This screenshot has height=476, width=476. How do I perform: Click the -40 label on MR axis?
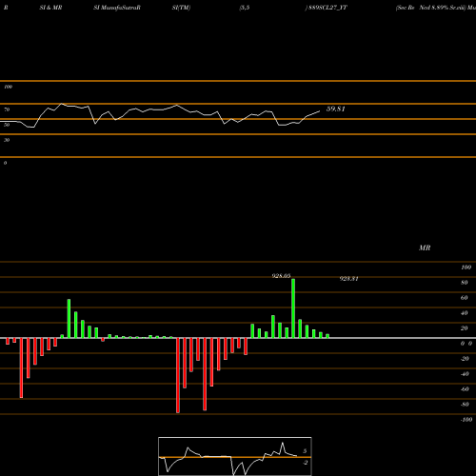click(x=465, y=374)
